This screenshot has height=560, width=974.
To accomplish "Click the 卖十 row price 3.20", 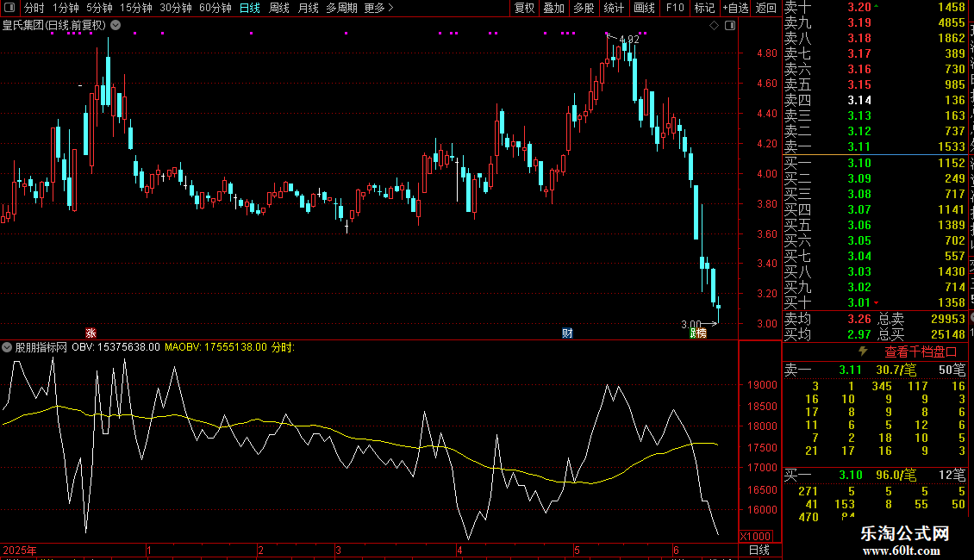I will [859, 8].
